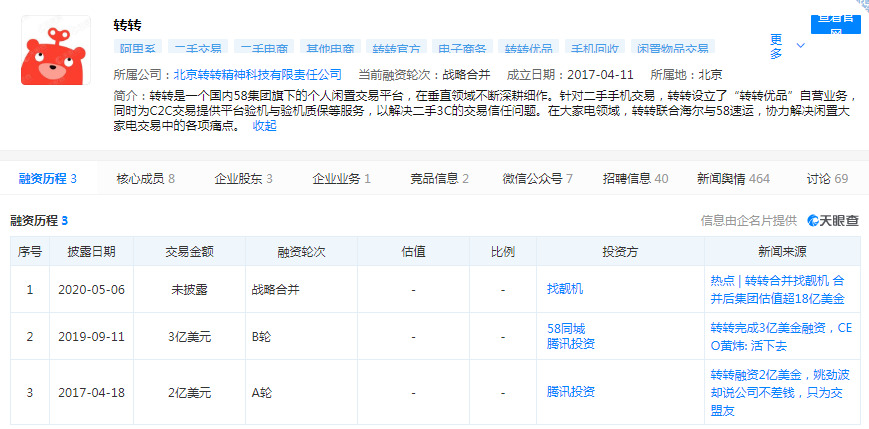Image resolution: width=869 pixels, height=429 pixels.
Task: Open the 转转官方 tag
Action: pyautogui.click(x=396, y=47)
